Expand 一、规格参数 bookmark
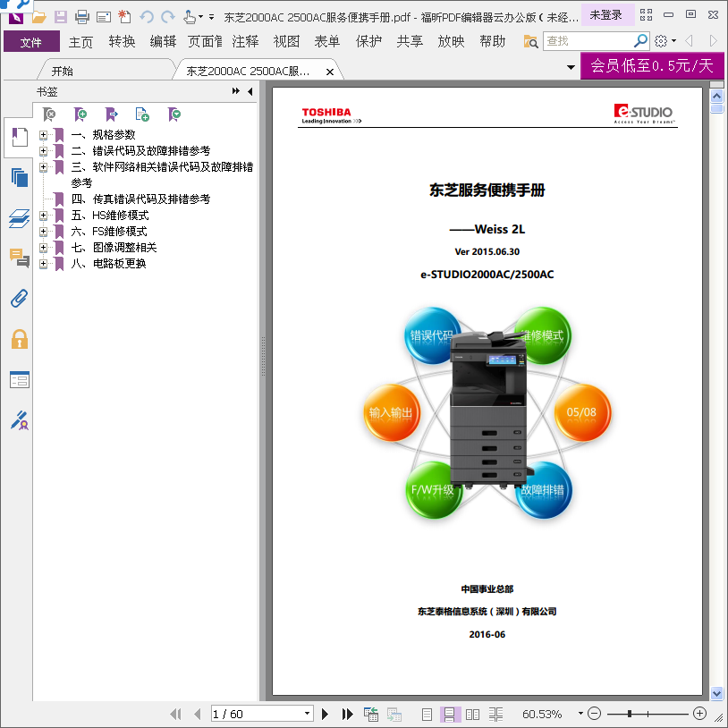Image resolution: width=728 pixels, height=728 pixels. (43, 135)
